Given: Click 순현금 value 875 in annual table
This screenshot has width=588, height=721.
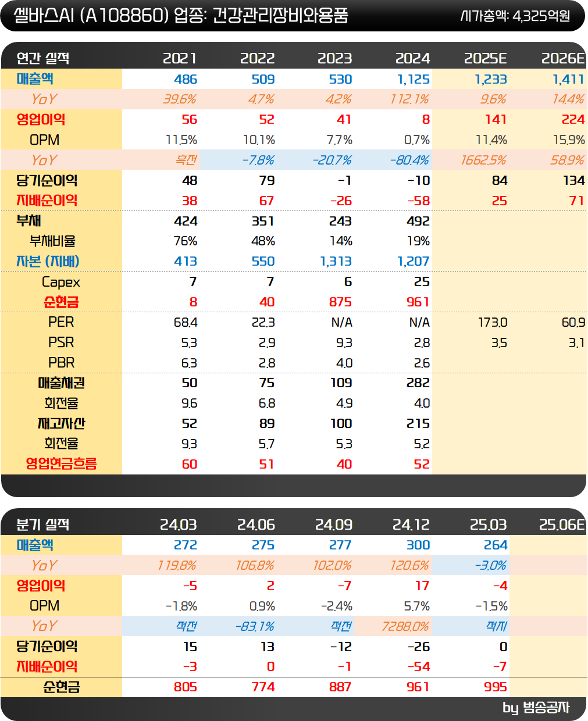Looking at the screenshot, I should [x=340, y=302].
